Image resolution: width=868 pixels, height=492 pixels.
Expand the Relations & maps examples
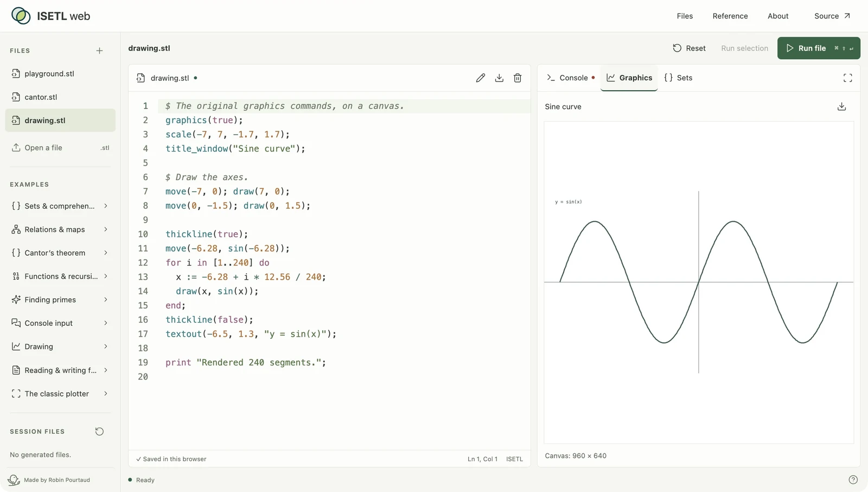60,229
